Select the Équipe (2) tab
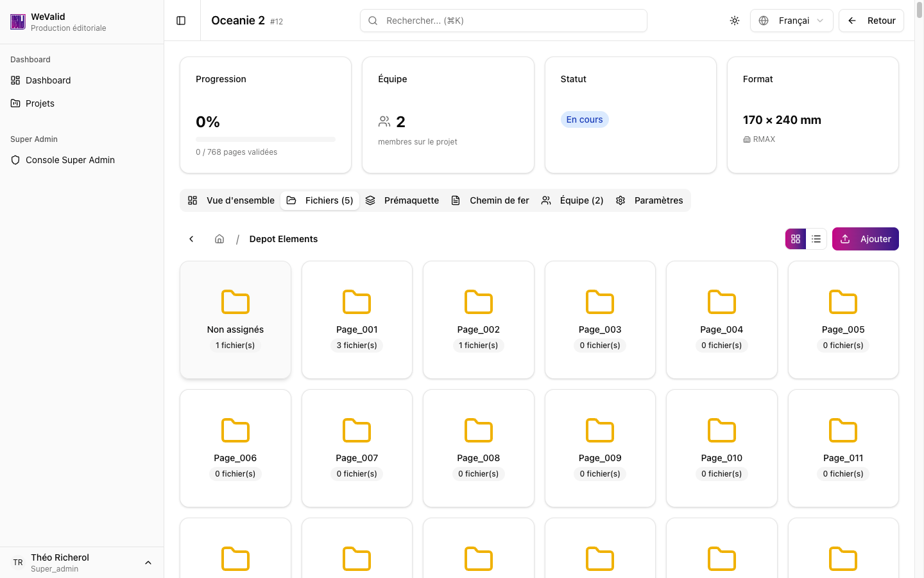This screenshot has height=578, width=924. click(x=572, y=200)
